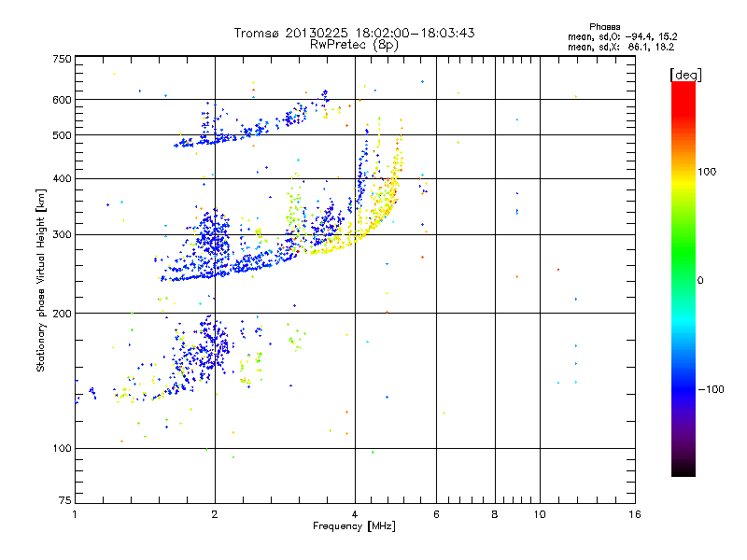Viewport: 747px width, 560px height.
Task: Pick the black bottom of the colorbar
Action: pyautogui.click(x=684, y=469)
